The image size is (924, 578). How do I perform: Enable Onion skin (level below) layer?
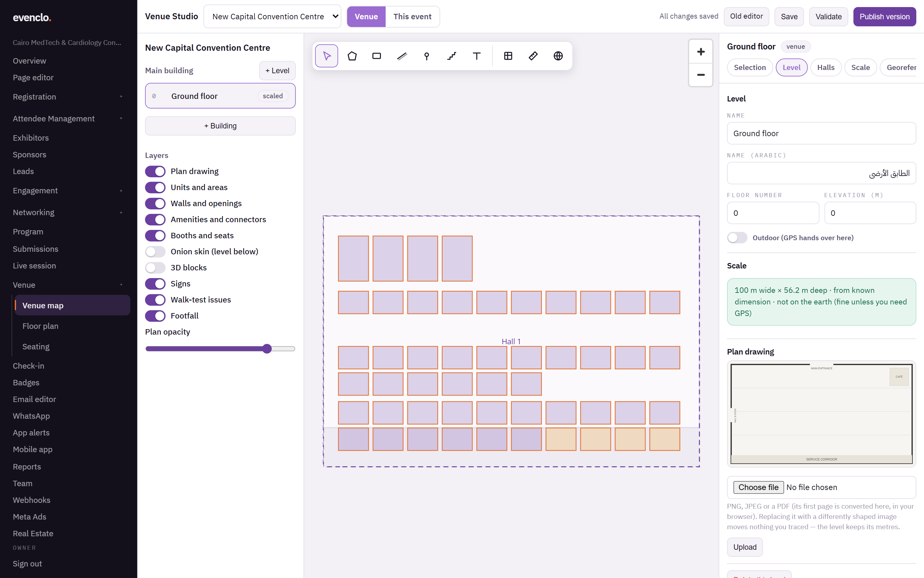click(x=155, y=251)
